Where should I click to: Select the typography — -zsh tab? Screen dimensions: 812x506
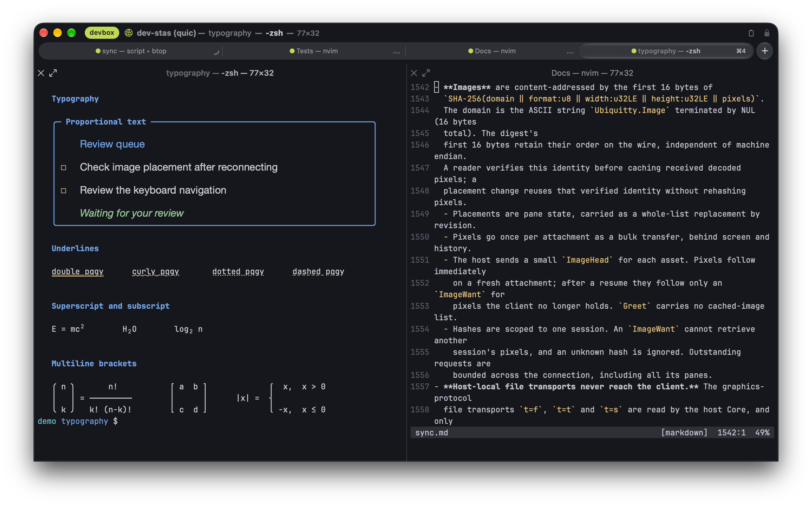(x=666, y=51)
